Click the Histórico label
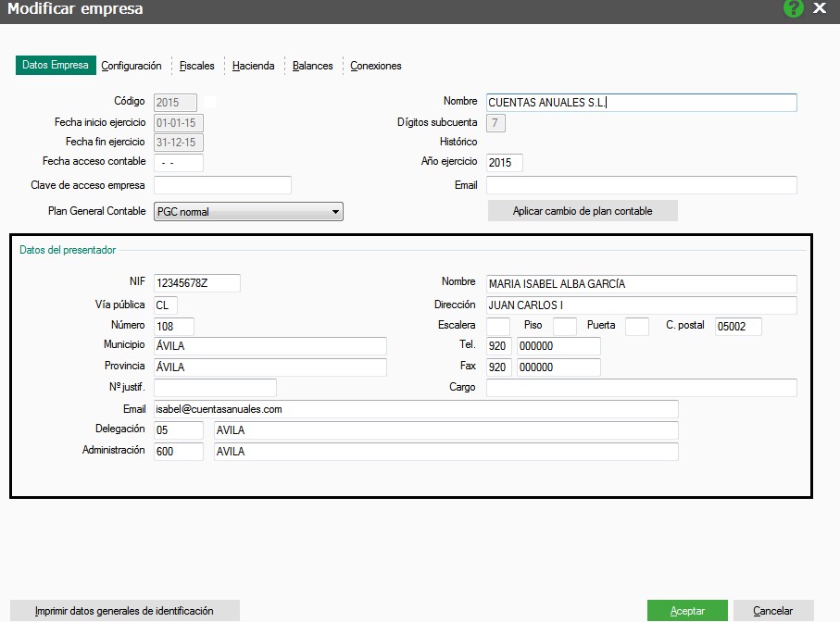 [458, 142]
